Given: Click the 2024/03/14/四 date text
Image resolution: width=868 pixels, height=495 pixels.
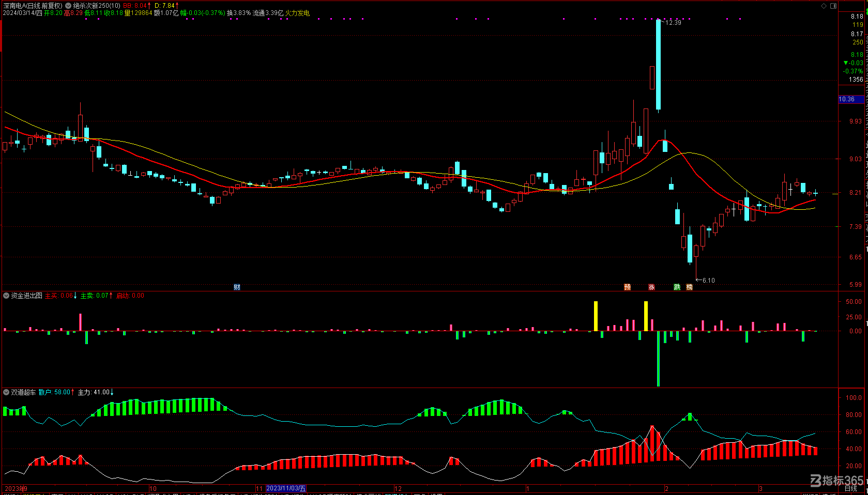Looking at the screenshot, I should click(22, 13).
